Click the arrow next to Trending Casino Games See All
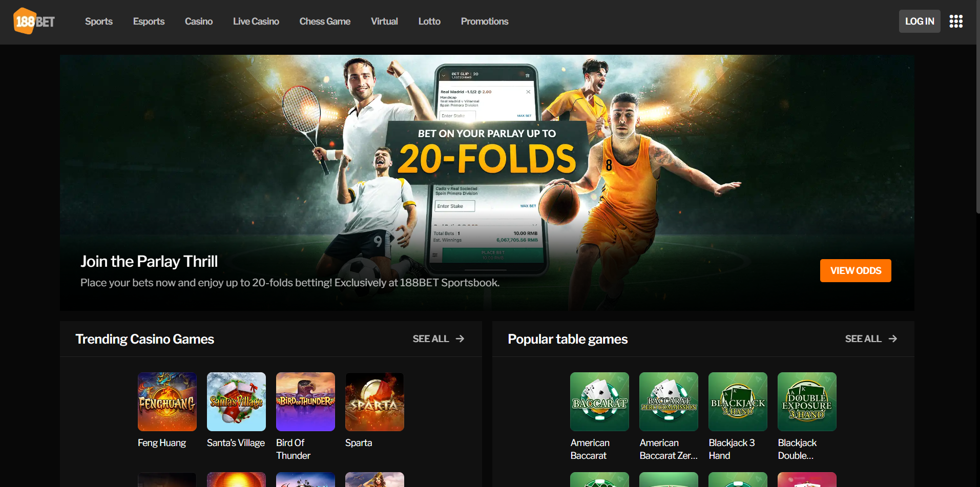 click(460, 338)
